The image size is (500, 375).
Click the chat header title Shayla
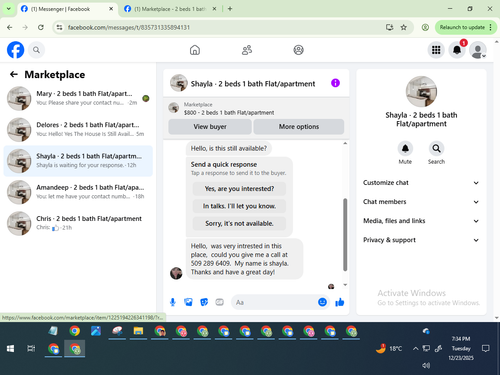pyautogui.click(x=253, y=84)
